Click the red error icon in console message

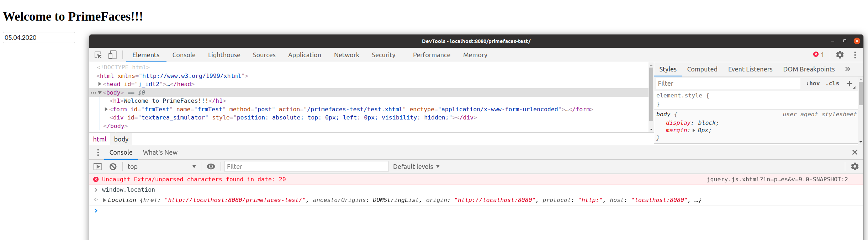pyautogui.click(x=96, y=180)
